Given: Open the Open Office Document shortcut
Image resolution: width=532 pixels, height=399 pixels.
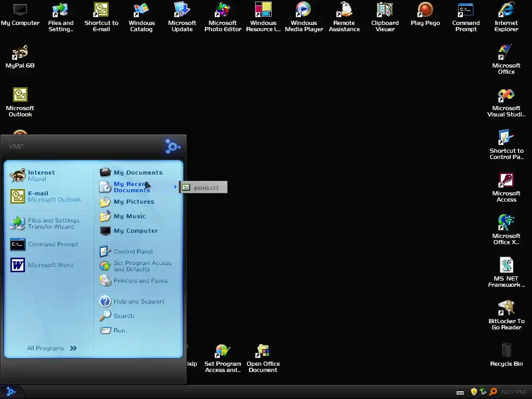Looking at the screenshot, I should coord(263,358).
